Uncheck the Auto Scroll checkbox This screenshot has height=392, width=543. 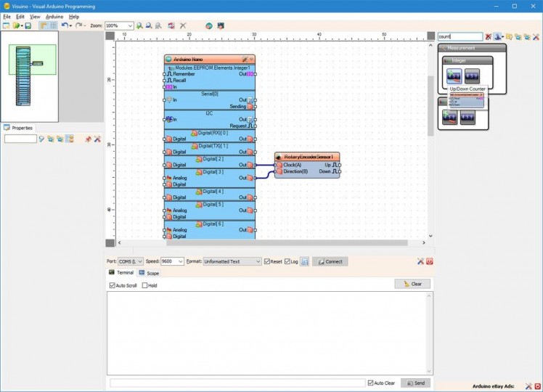click(112, 285)
